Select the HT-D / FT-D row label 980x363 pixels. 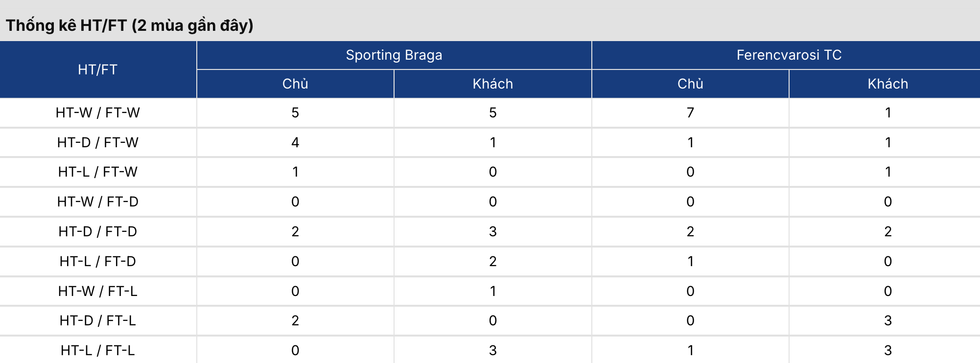point(98,232)
